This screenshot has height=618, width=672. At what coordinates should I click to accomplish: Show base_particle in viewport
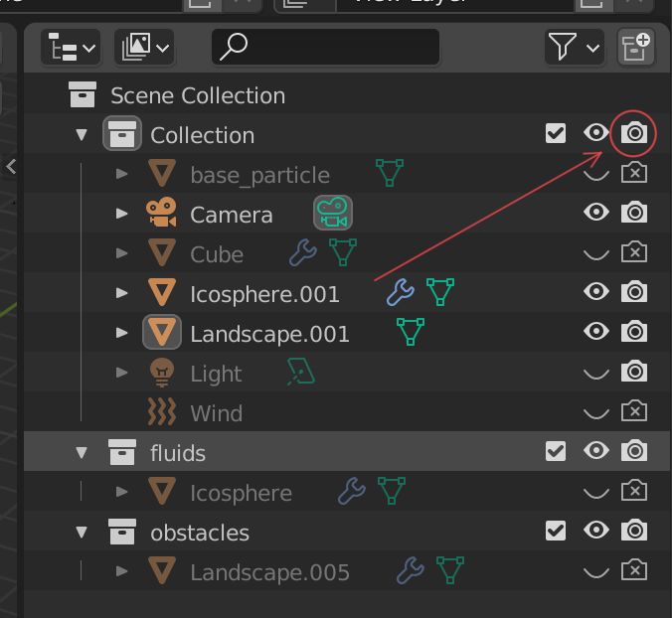(x=595, y=175)
